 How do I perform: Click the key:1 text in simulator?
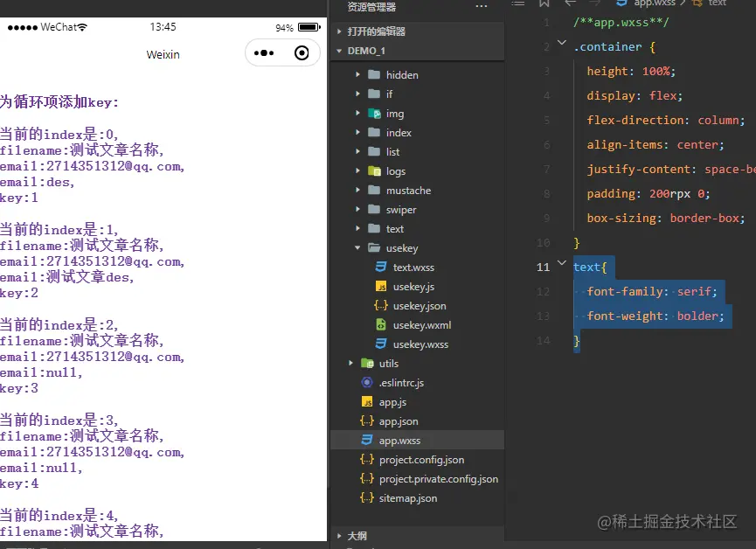[x=19, y=198]
